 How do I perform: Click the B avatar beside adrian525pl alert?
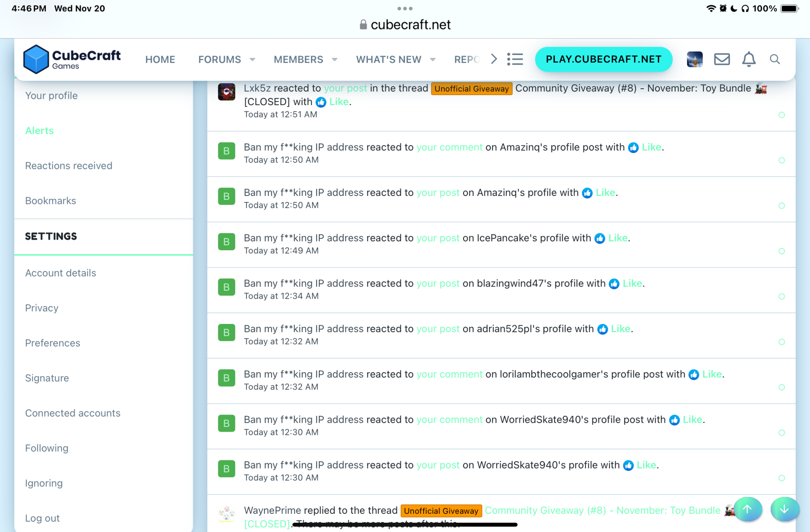click(226, 332)
